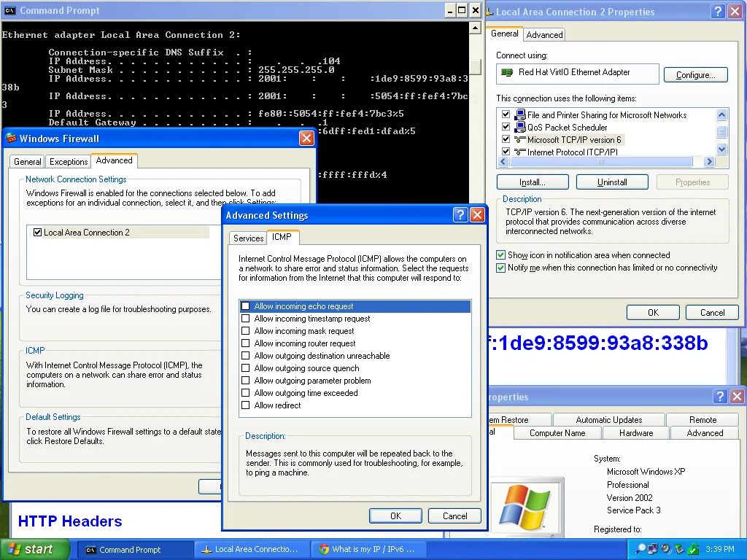Click Internet Protocol (TCP/IP) item icon
This screenshot has width=747, height=560.
click(519, 152)
